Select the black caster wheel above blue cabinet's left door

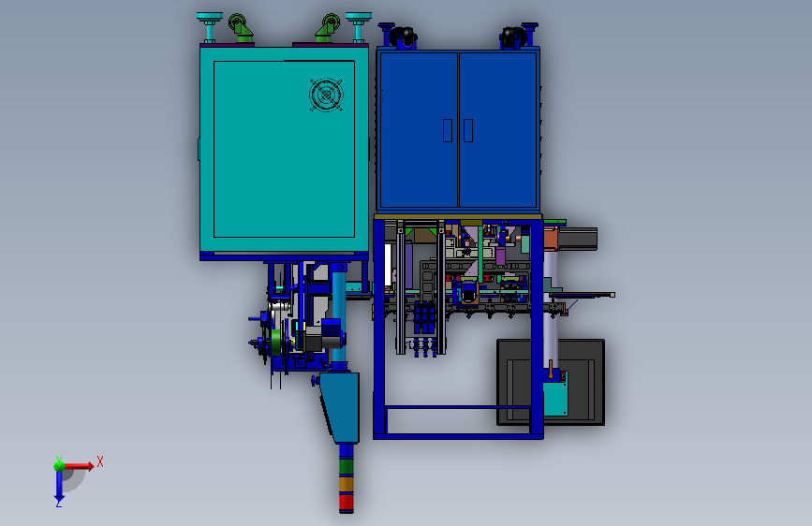(403, 37)
